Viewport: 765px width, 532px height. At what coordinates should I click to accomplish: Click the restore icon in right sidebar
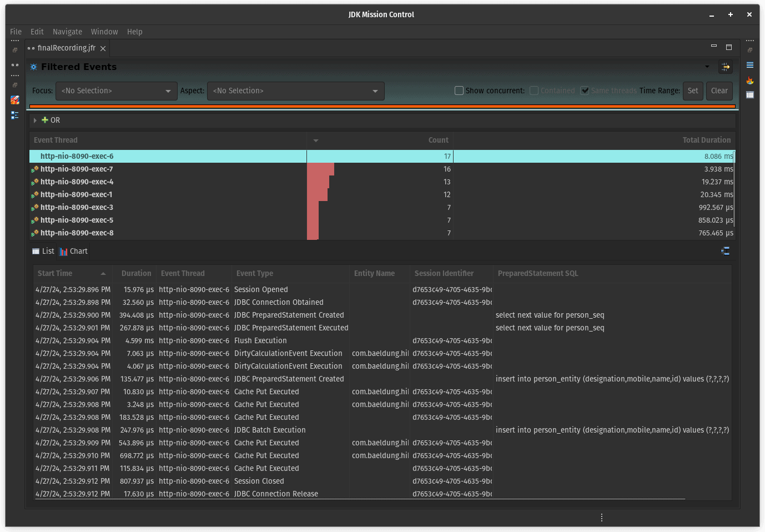coord(750,50)
